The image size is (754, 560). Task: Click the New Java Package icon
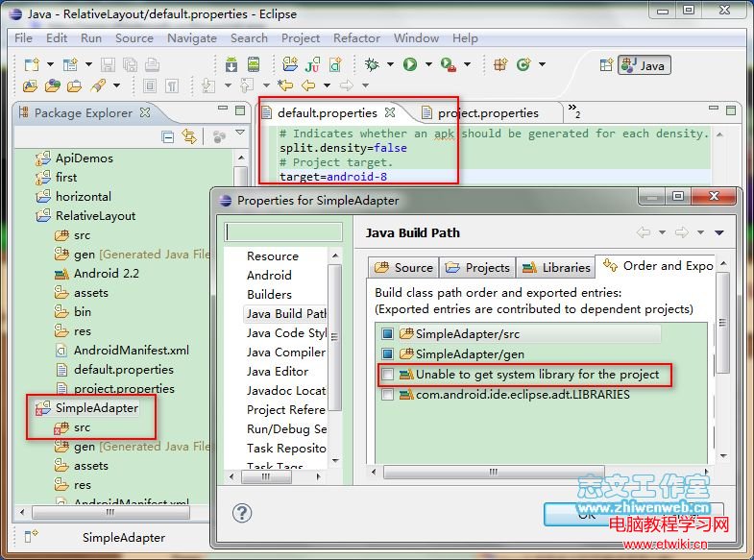click(x=500, y=64)
